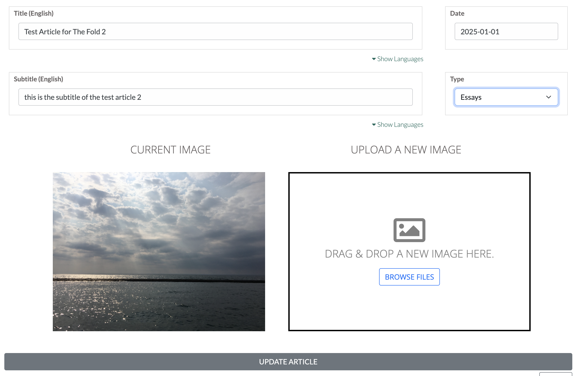Click the triangle icon beside lower Show Languages
Viewport: 588px width, 376px height.
click(373, 125)
